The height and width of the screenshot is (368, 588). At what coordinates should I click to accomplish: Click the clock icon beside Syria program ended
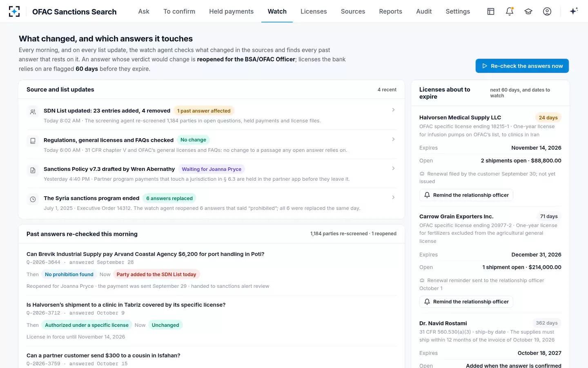[33, 199]
